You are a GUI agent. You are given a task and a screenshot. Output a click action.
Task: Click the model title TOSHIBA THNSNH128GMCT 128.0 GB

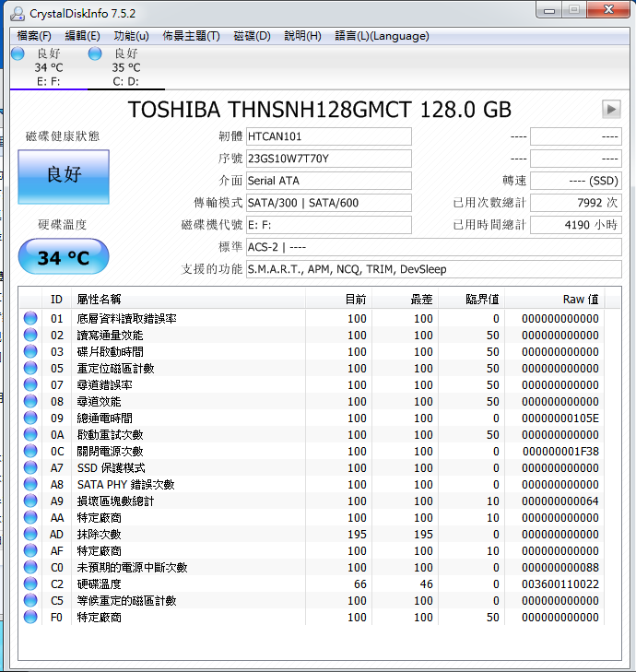320,110
